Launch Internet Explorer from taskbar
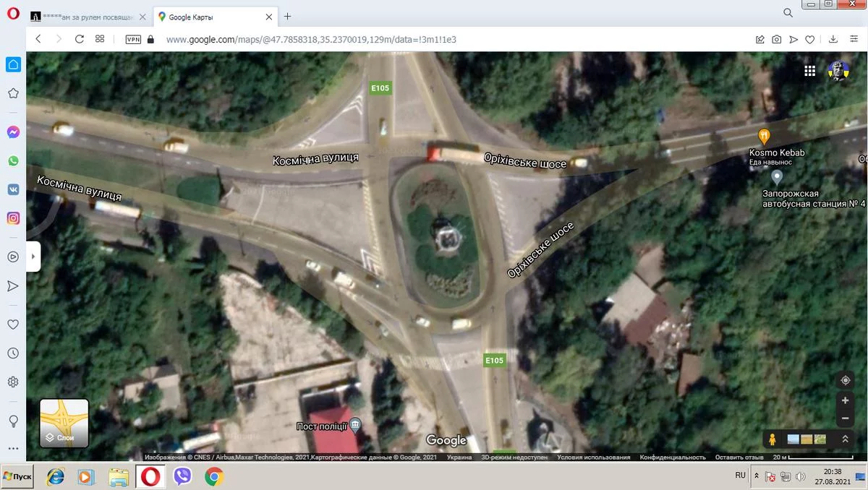The width and height of the screenshot is (868, 490). pos(56,477)
